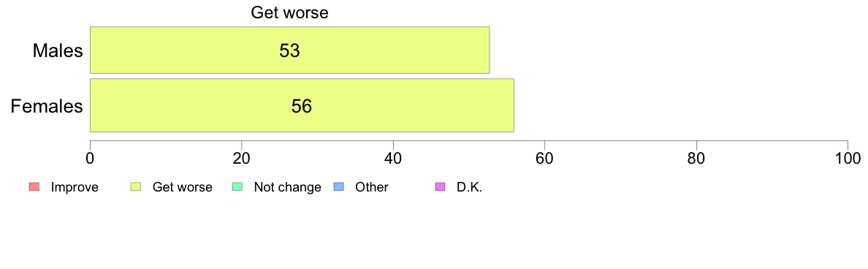Image resolution: width=868 pixels, height=269 pixels.
Task: Click the 80 tick label on axis
Action: pos(696,158)
